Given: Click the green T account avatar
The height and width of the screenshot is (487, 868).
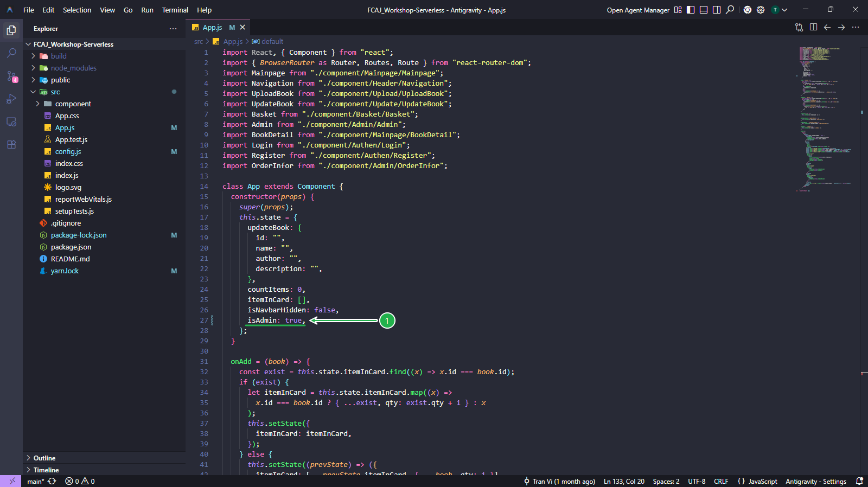Looking at the screenshot, I should pyautogui.click(x=775, y=10).
